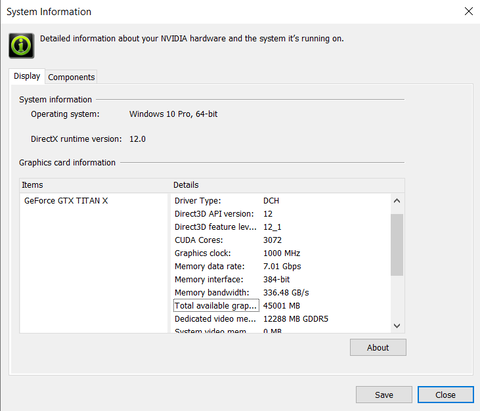
Task: Select the 'Driver Type:' row
Action: 281,201
